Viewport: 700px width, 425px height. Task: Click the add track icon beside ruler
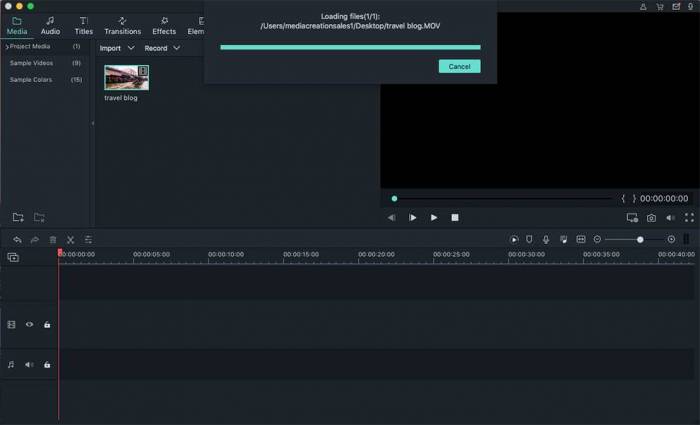coord(13,257)
